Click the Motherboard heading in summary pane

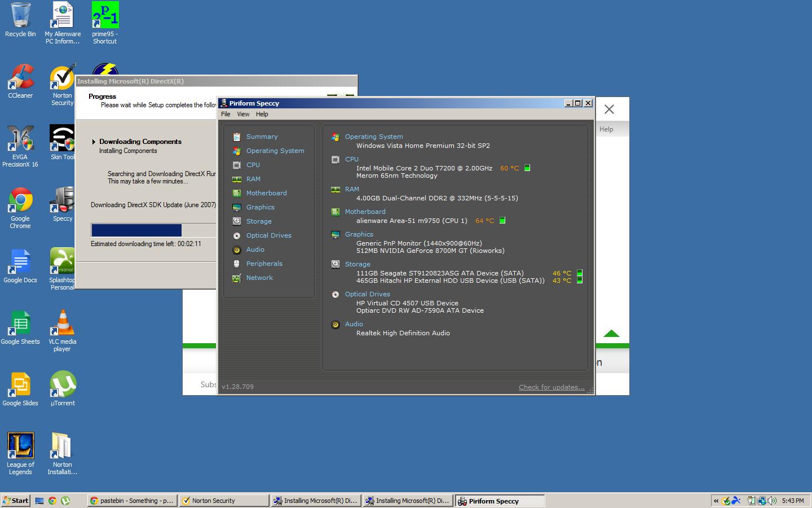[365, 212]
